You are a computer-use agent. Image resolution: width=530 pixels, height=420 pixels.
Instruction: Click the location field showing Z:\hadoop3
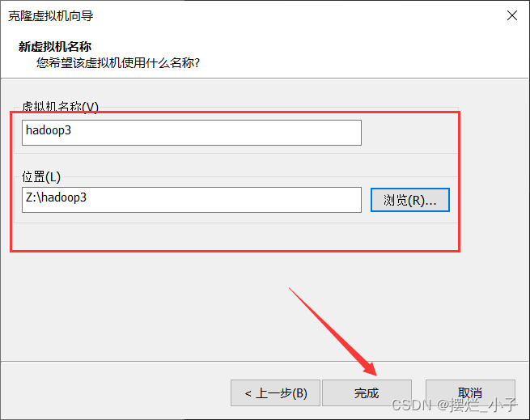(192, 200)
